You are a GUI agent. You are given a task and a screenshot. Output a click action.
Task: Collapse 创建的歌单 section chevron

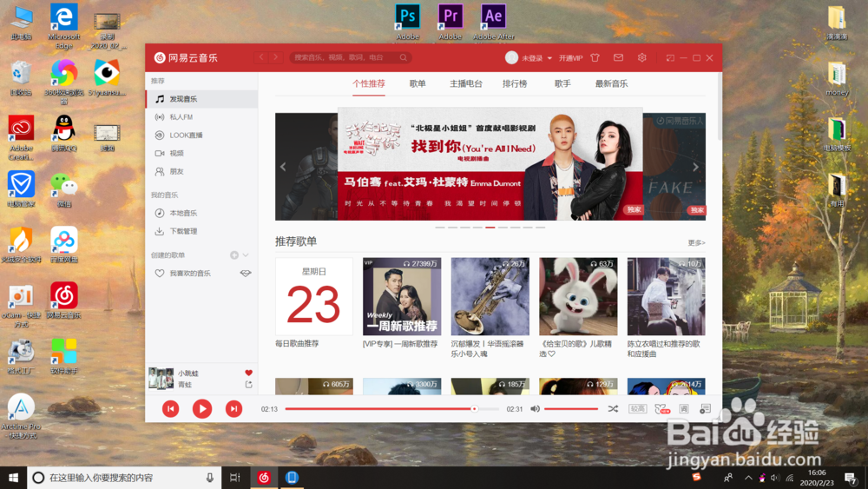pyautogui.click(x=246, y=255)
